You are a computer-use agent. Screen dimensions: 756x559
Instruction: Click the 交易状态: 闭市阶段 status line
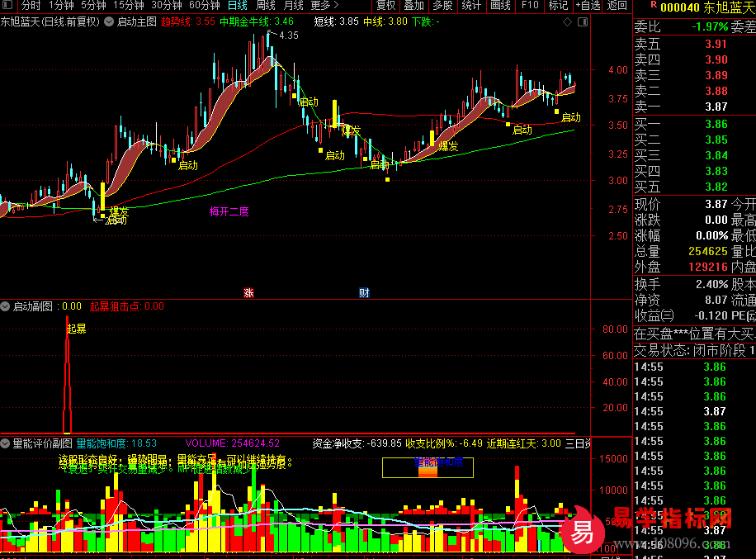pos(694,351)
